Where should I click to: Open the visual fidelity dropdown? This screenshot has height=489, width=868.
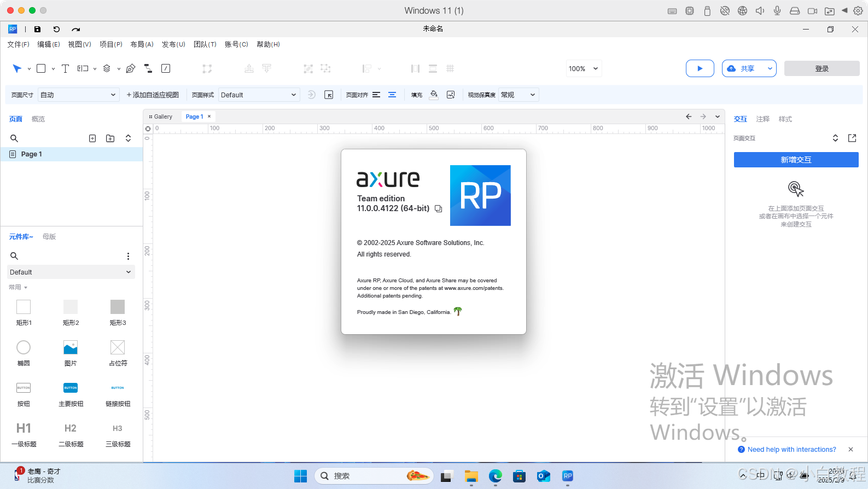[519, 95]
